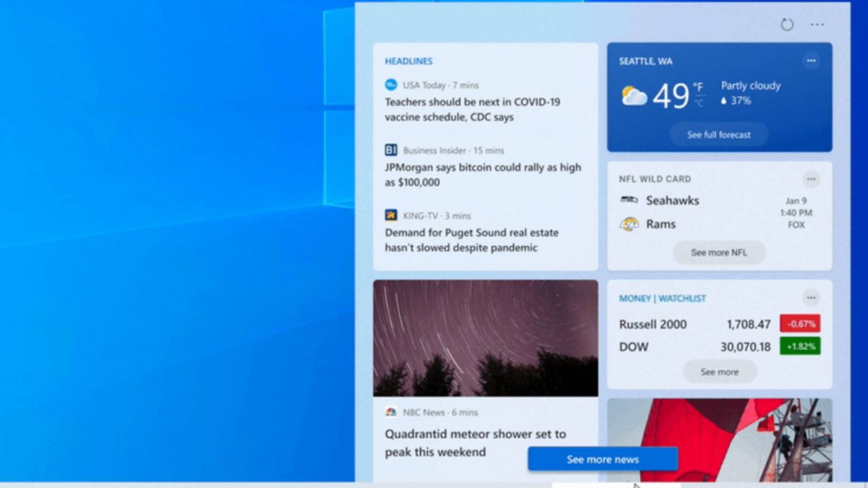Click the See more NFL button
This screenshot has width=868, height=488.
click(719, 252)
